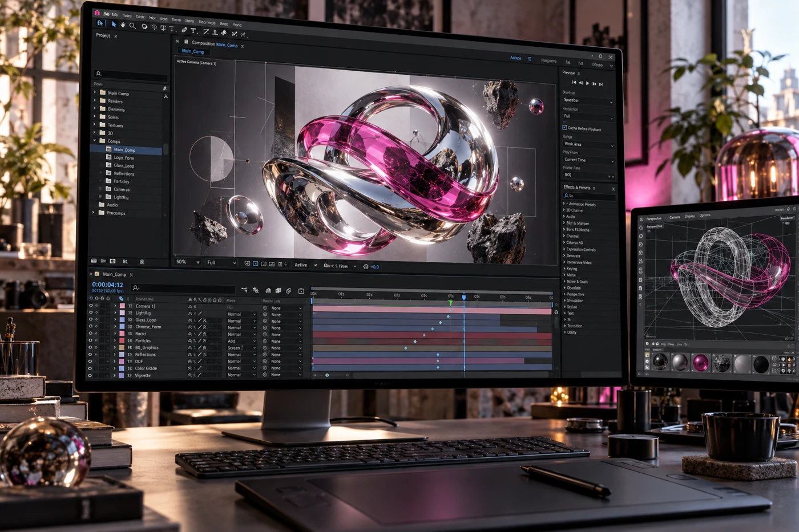Click the search icon in Project panel
The image size is (799, 532).
pos(99,74)
